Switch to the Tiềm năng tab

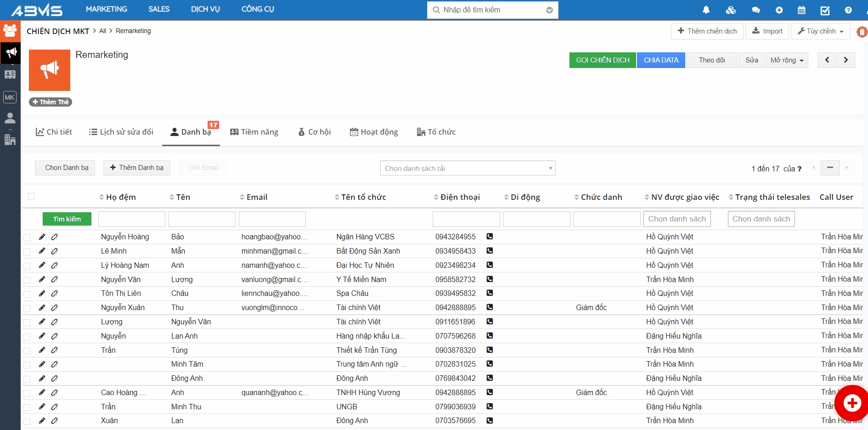point(254,132)
